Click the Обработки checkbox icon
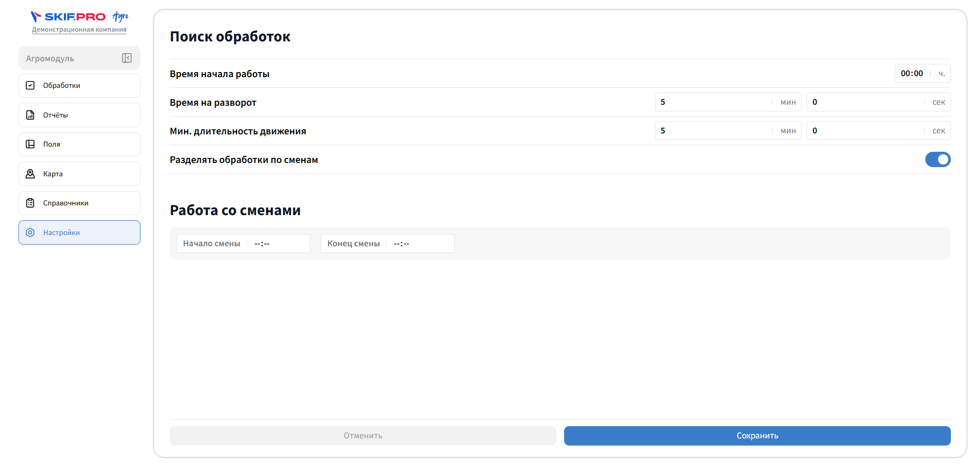 30,85
